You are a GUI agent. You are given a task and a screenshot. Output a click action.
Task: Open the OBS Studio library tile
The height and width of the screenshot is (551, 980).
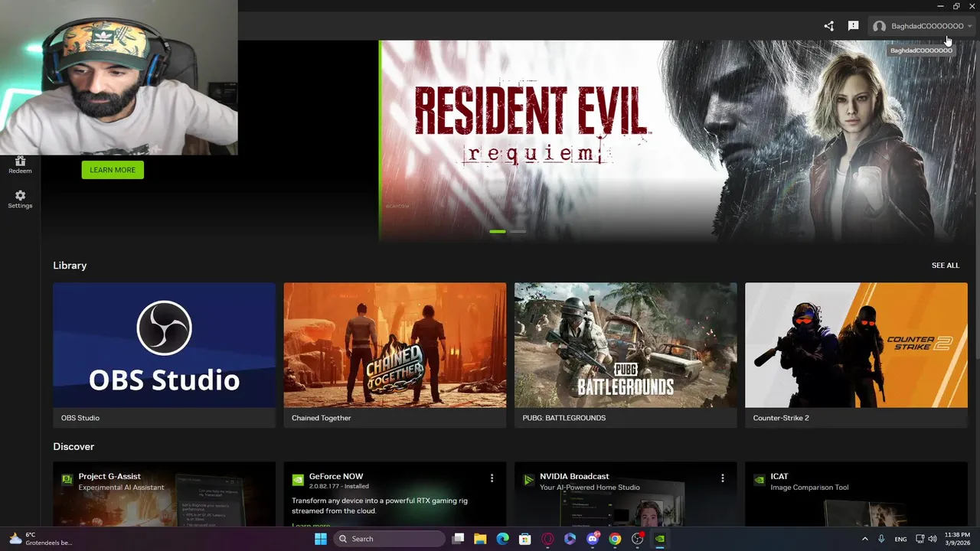tap(164, 355)
